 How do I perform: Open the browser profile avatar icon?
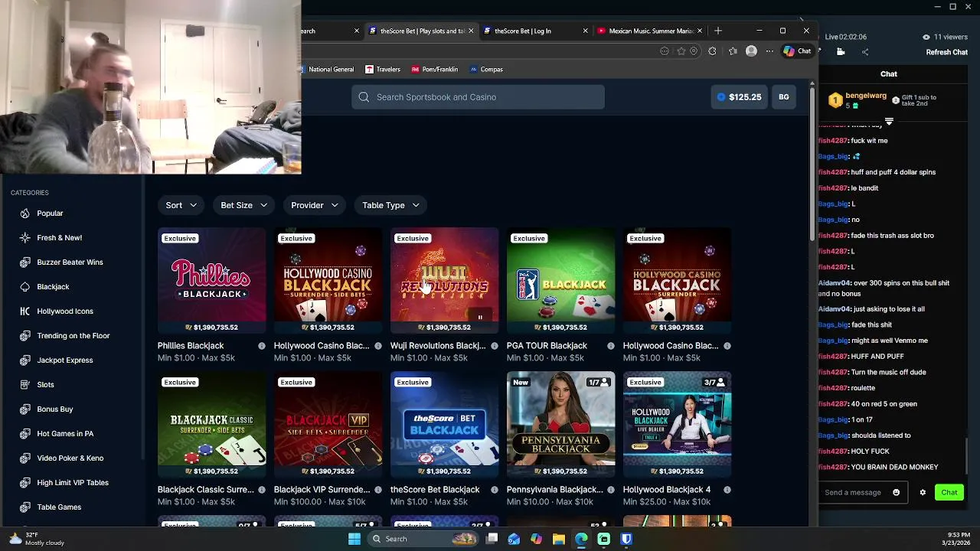pos(751,51)
